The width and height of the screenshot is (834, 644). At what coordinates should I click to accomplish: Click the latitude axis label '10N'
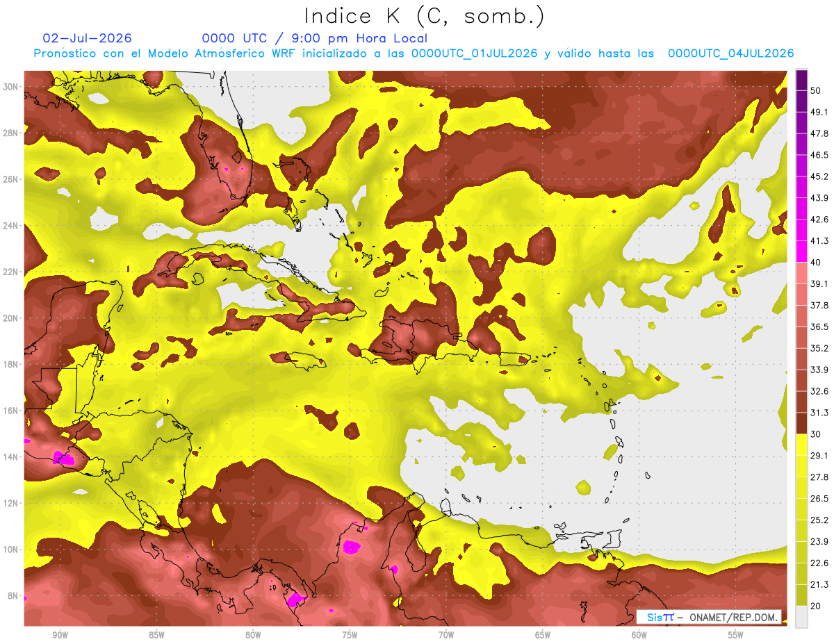click(x=10, y=550)
